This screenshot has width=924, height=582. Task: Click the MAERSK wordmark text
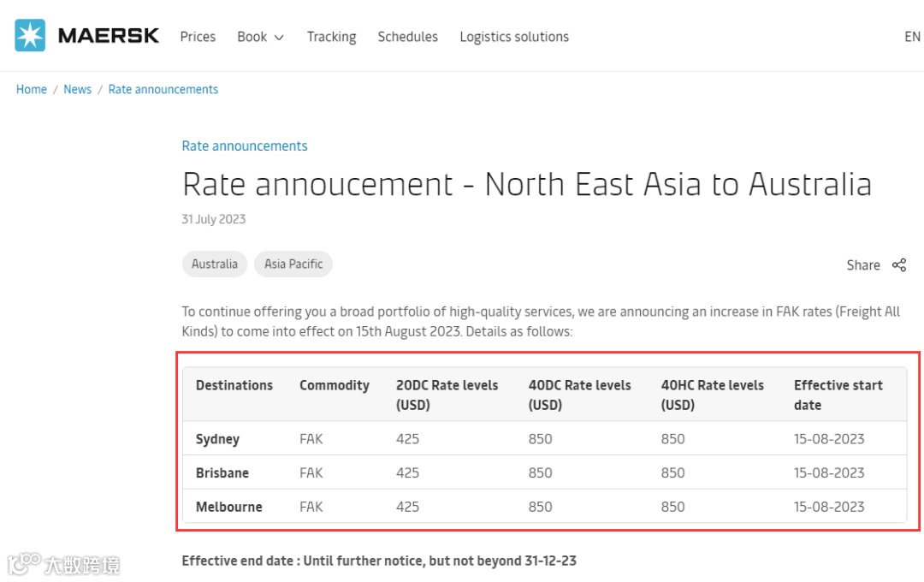click(109, 36)
